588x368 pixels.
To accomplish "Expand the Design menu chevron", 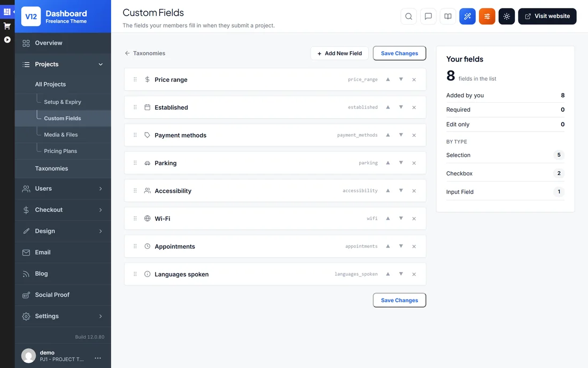I will (x=100, y=231).
